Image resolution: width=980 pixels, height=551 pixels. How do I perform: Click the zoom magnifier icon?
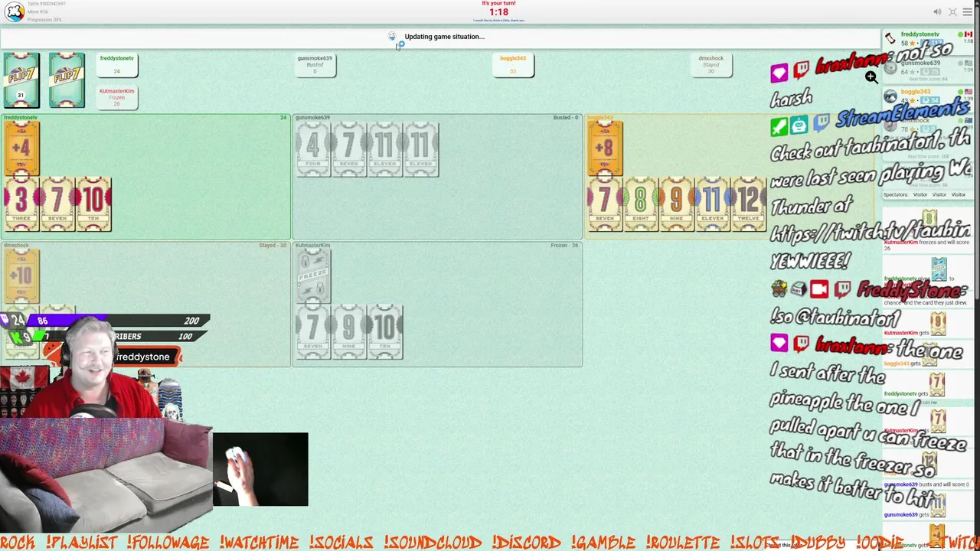pos(871,77)
